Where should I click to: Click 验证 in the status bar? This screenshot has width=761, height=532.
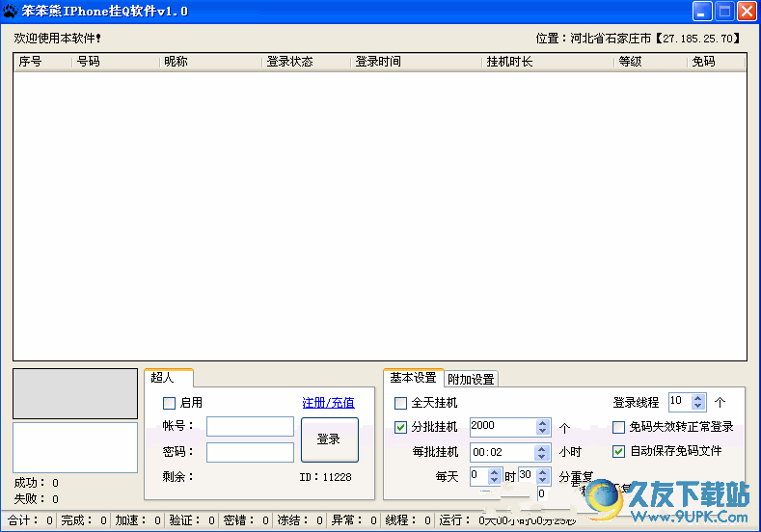[192, 520]
